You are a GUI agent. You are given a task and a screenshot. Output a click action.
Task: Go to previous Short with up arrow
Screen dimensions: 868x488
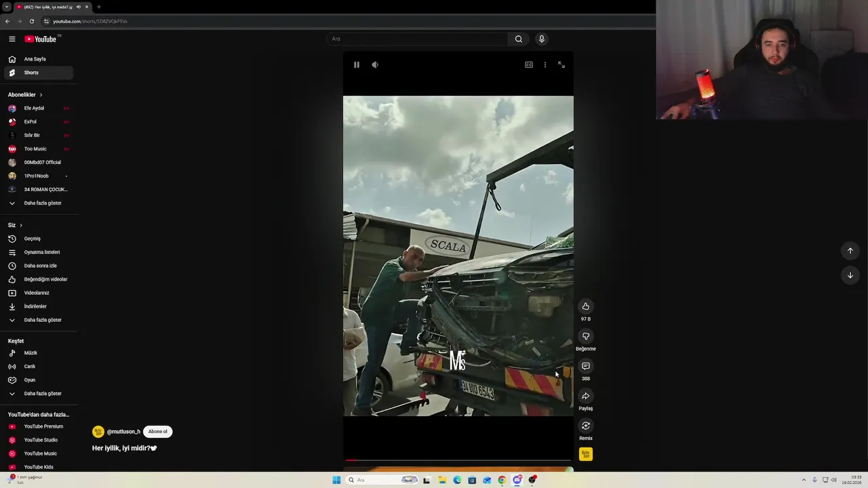coord(850,251)
